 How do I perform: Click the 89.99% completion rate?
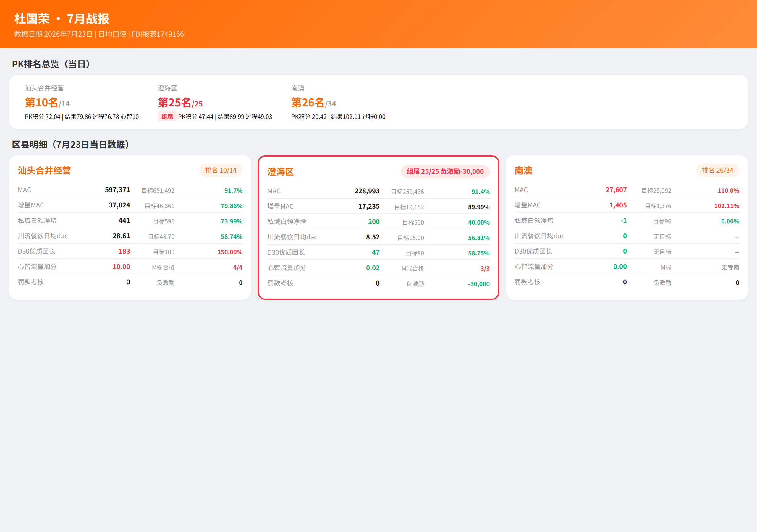[x=479, y=207]
